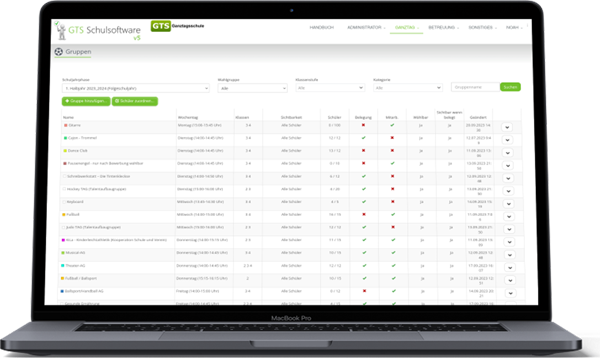Click the 'Dance Club' row name
This screenshot has height=360, width=600.
tap(78, 150)
